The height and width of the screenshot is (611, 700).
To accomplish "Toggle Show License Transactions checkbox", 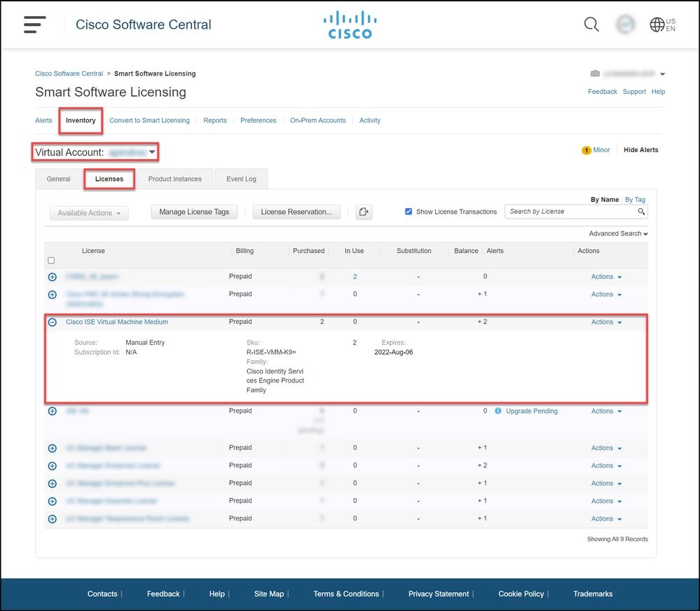I will (408, 212).
